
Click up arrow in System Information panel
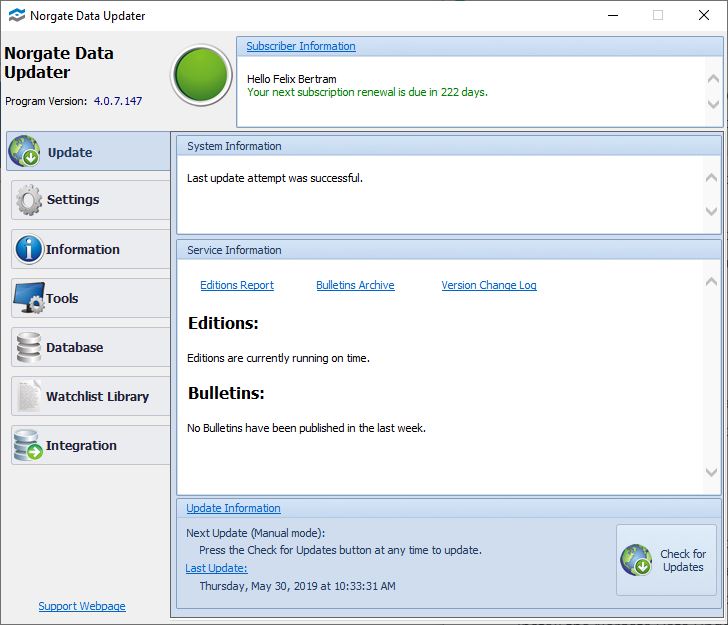tap(711, 177)
